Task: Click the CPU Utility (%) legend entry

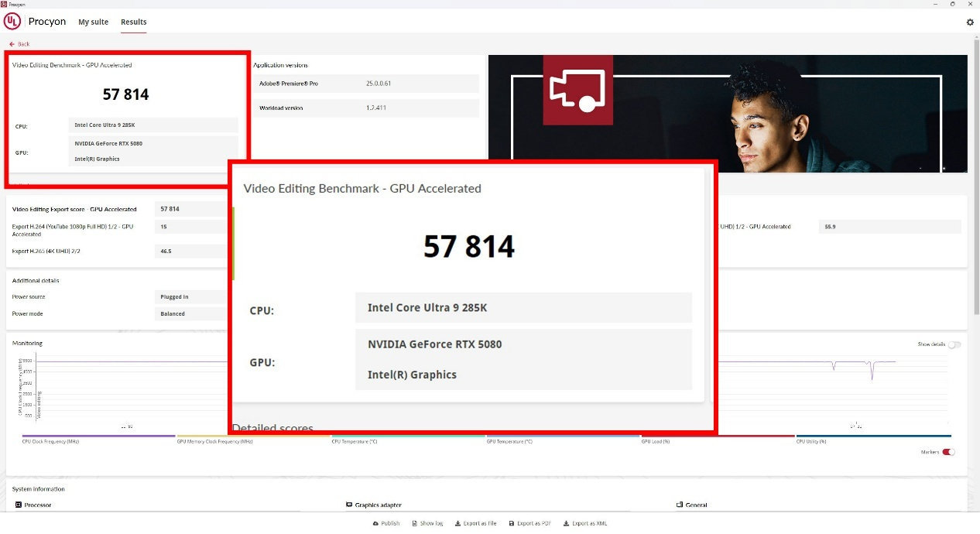Action: pyautogui.click(x=811, y=441)
